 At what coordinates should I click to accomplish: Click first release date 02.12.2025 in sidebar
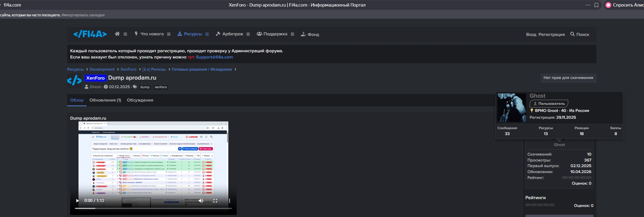(581, 166)
